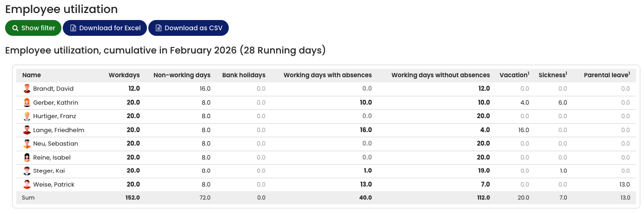Select the Bank holidays column header
Viewport: 644px width, 214px height.
click(244, 75)
